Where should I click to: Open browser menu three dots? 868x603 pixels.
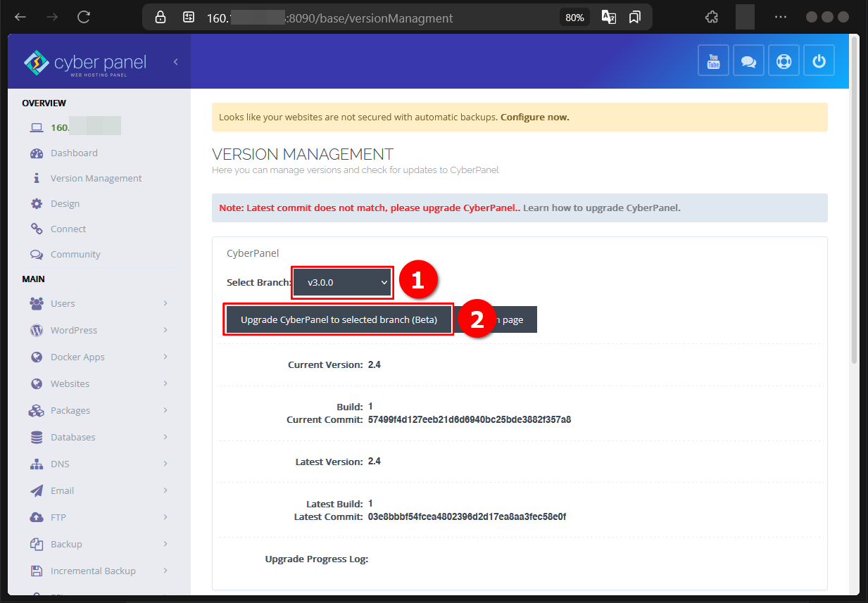pyautogui.click(x=781, y=18)
